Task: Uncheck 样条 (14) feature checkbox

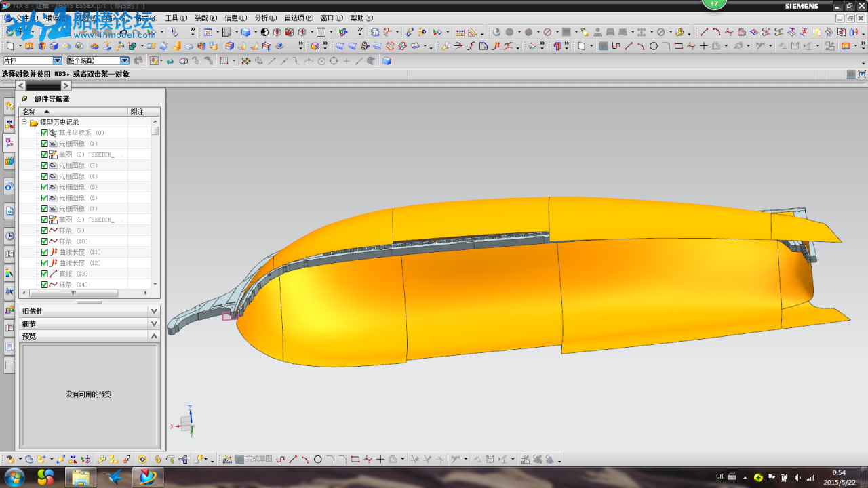Action: coord(45,285)
